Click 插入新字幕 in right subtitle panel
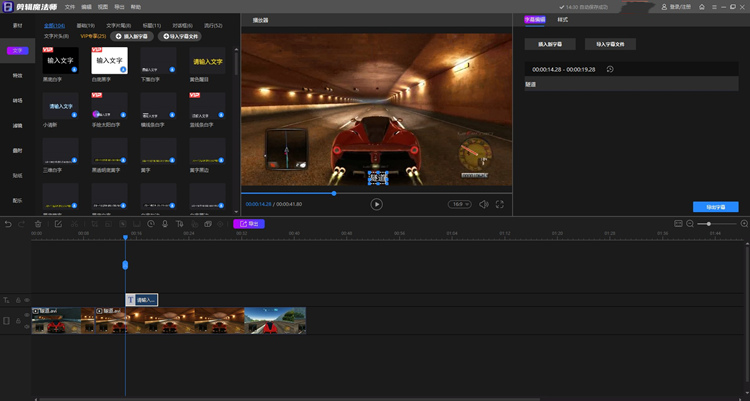This screenshot has width=750, height=401. coord(550,44)
